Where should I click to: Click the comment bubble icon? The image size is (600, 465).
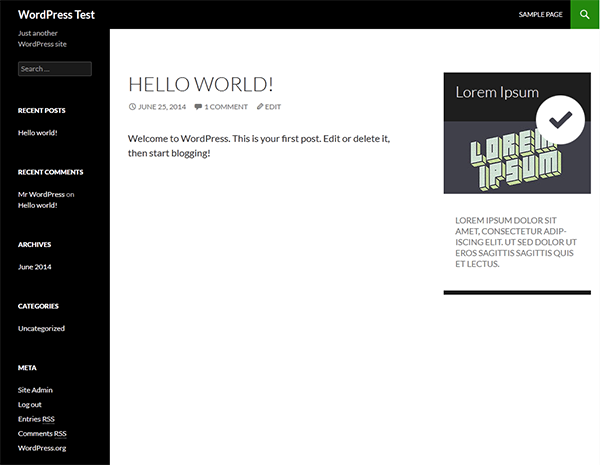(198, 107)
